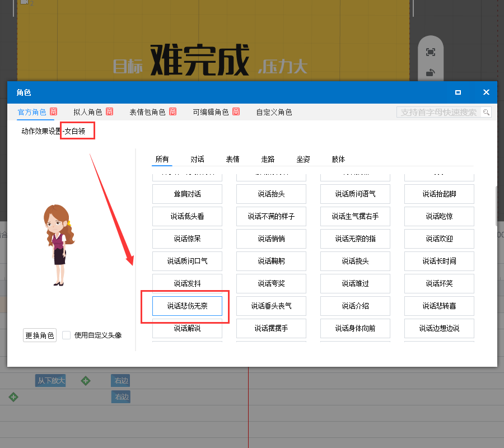
Task: Click the fit-to-screen icon on canvas toolbar
Action: pyautogui.click(x=431, y=52)
